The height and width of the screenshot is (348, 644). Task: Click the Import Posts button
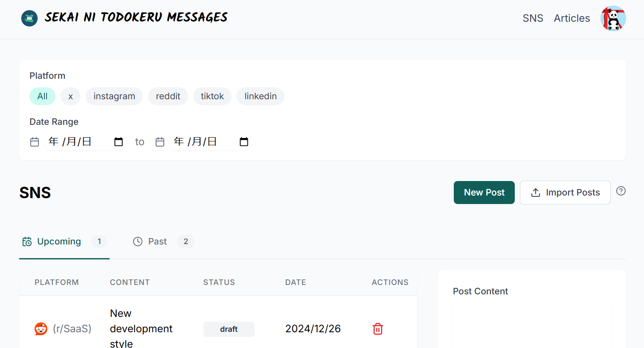point(565,193)
